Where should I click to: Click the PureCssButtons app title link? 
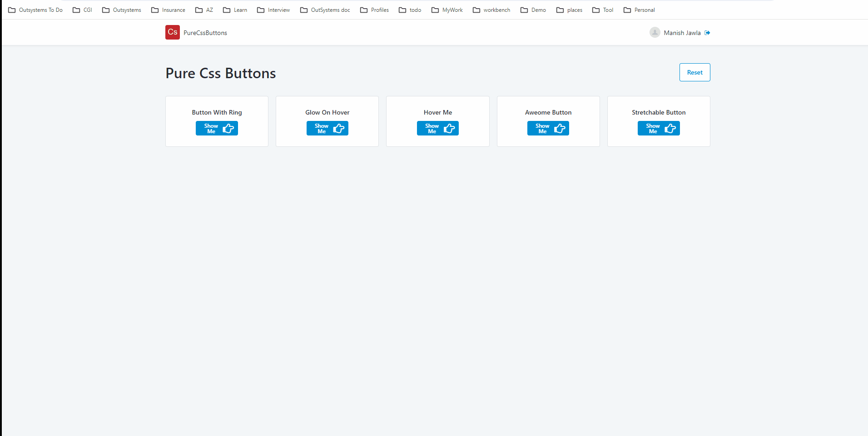205,33
